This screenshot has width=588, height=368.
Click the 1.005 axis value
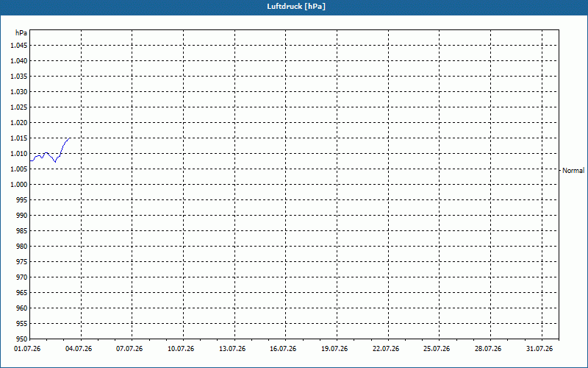19,169
